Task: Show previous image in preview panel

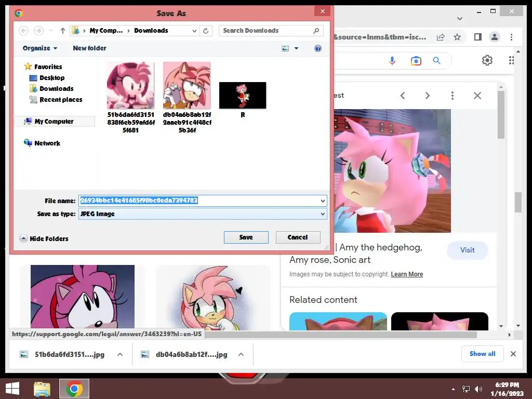Action: [x=403, y=96]
